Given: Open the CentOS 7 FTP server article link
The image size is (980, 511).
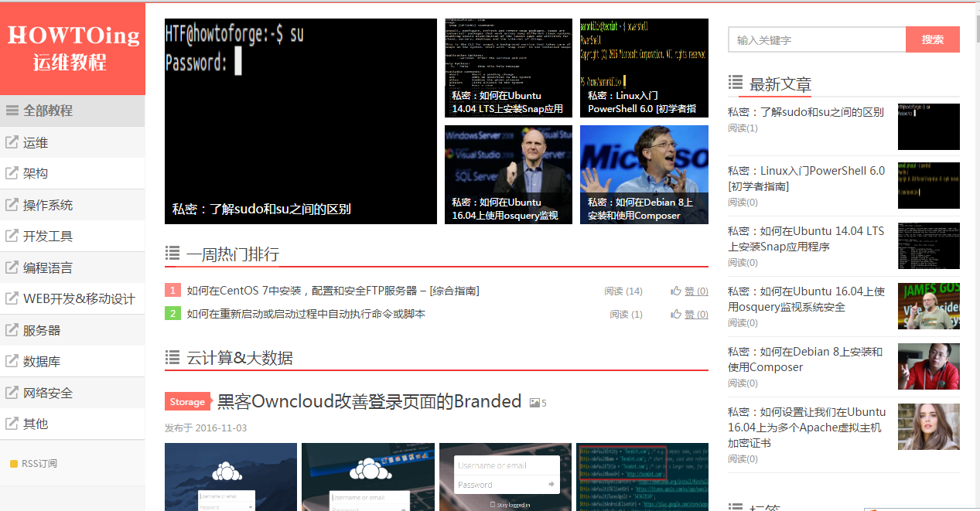Looking at the screenshot, I should (x=333, y=291).
